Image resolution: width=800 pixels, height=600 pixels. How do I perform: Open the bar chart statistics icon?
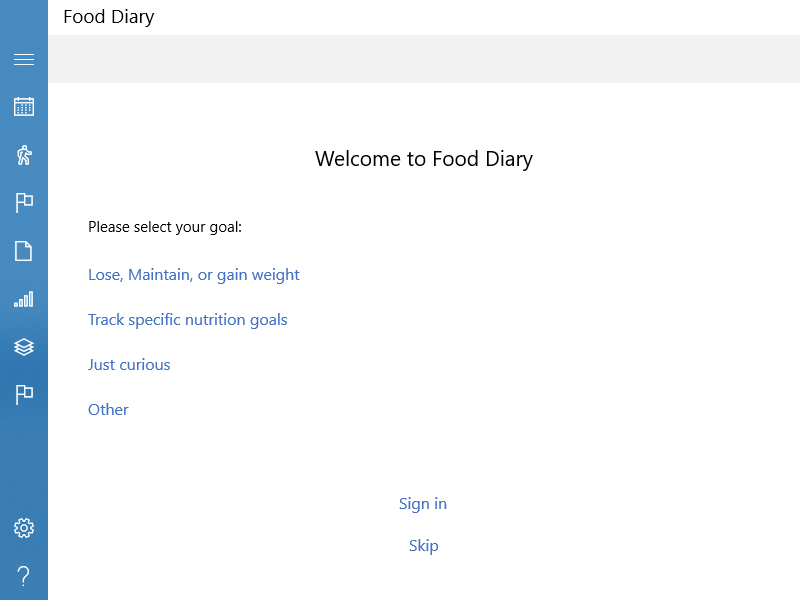(24, 299)
